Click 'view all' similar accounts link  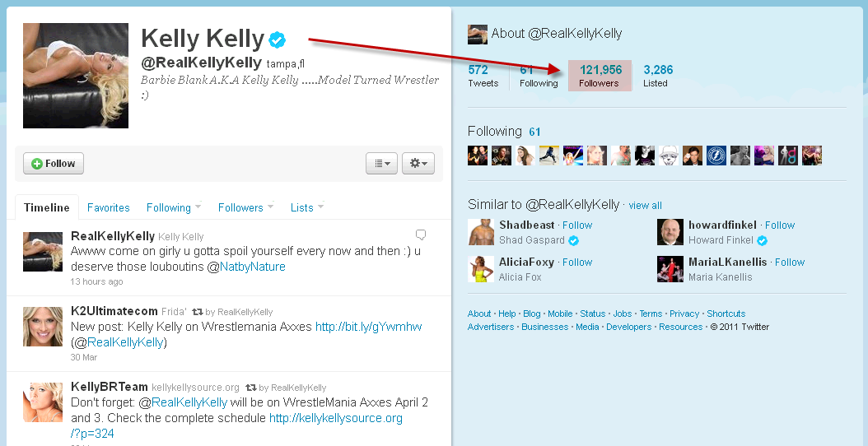[645, 205]
